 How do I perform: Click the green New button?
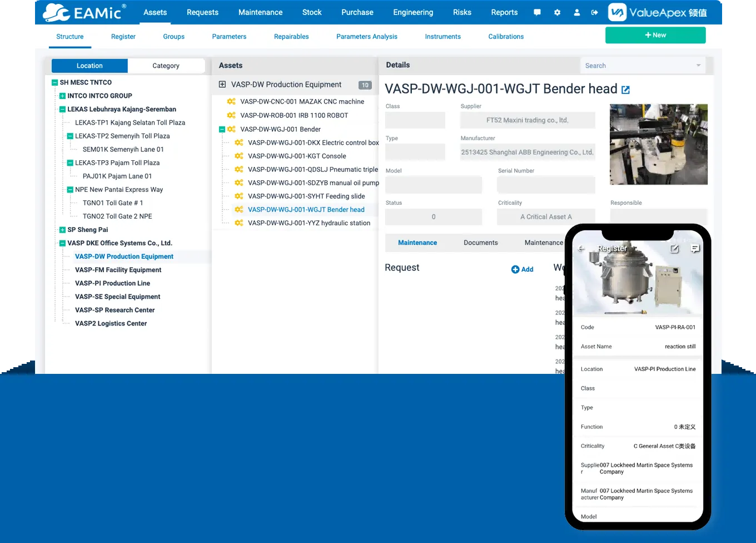point(655,34)
